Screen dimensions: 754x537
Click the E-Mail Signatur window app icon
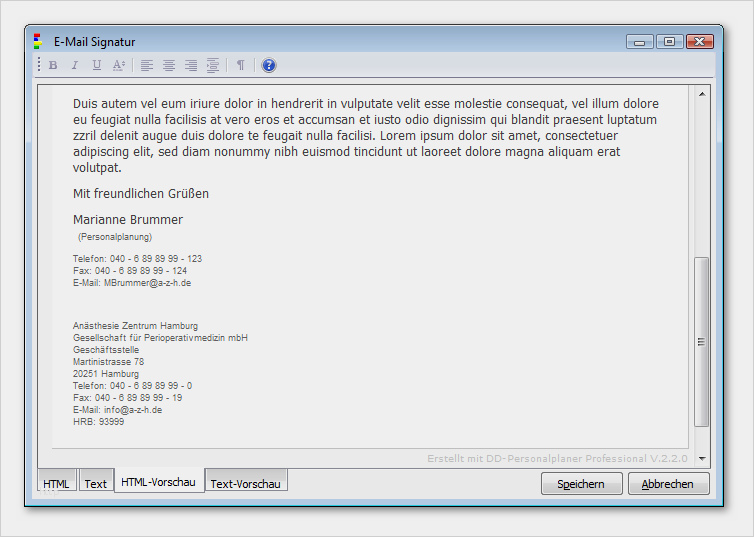[x=38, y=41]
